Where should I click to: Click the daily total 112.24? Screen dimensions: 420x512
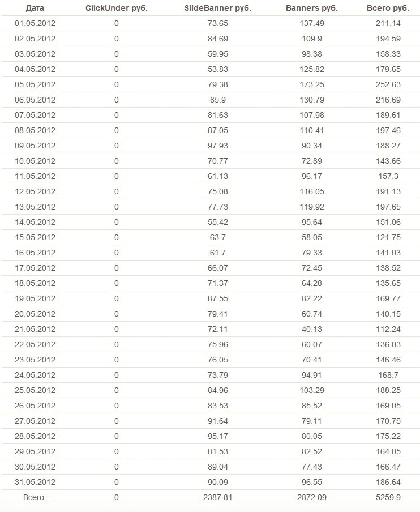(x=388, y=329)
